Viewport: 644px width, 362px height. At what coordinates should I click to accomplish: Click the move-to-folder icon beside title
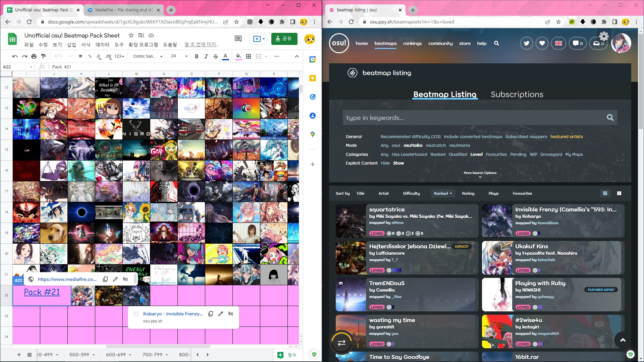click(141, 35)
